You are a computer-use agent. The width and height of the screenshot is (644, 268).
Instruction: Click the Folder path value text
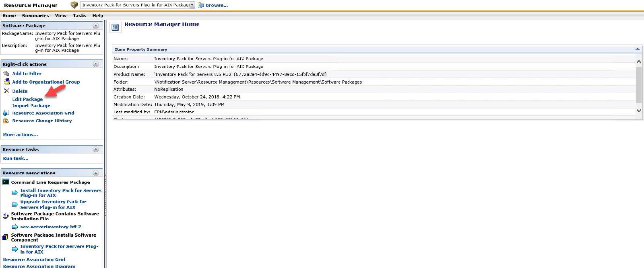[x=258, y=82]
